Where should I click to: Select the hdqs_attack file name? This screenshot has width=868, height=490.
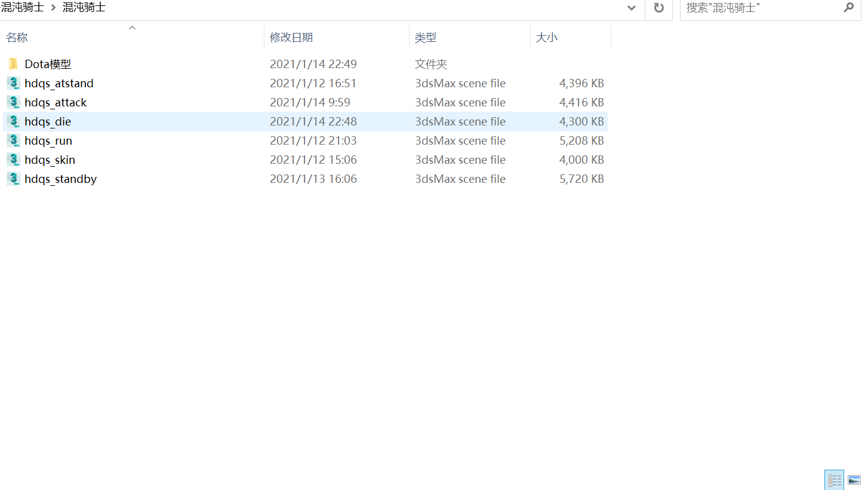[56, 102]
